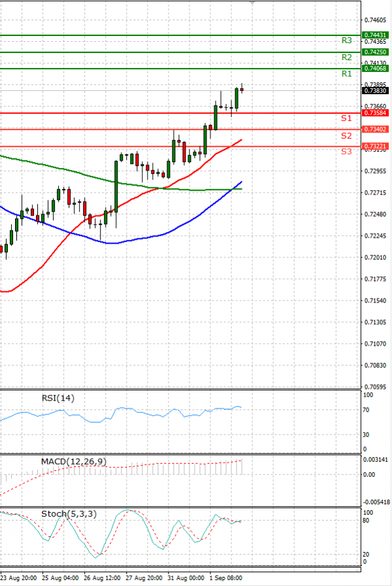Click the 27 Aug 20:00 time label
The image size is (392, 586).
(x=144, y=578)
